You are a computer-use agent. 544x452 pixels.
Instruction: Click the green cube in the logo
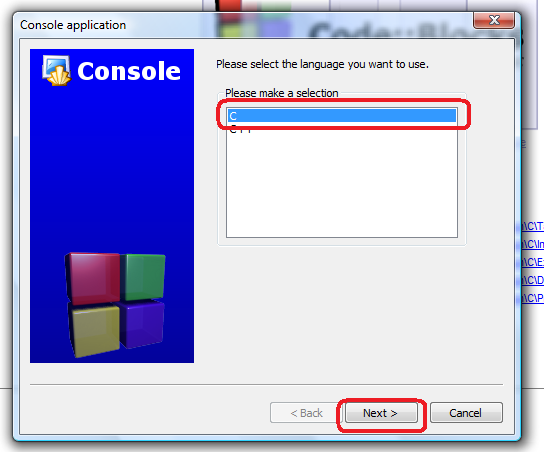point(143,276)
